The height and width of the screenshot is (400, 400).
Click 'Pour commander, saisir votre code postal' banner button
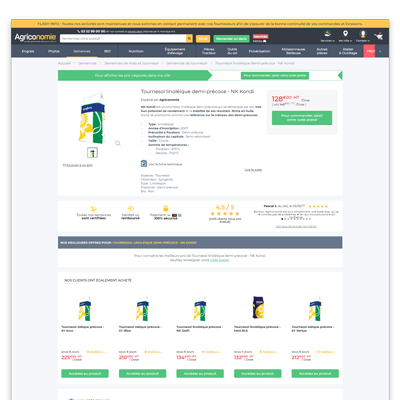tap(275, 76)
